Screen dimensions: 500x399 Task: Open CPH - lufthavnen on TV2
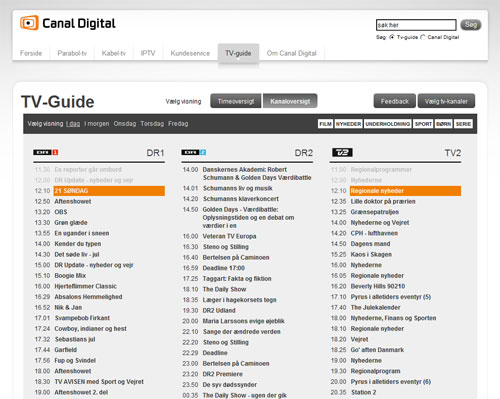point(374,233)
